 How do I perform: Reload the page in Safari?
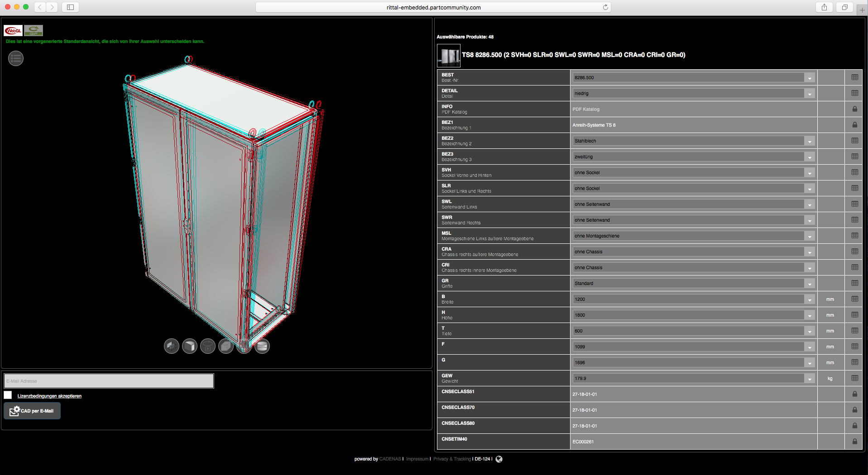pos(605,7)
